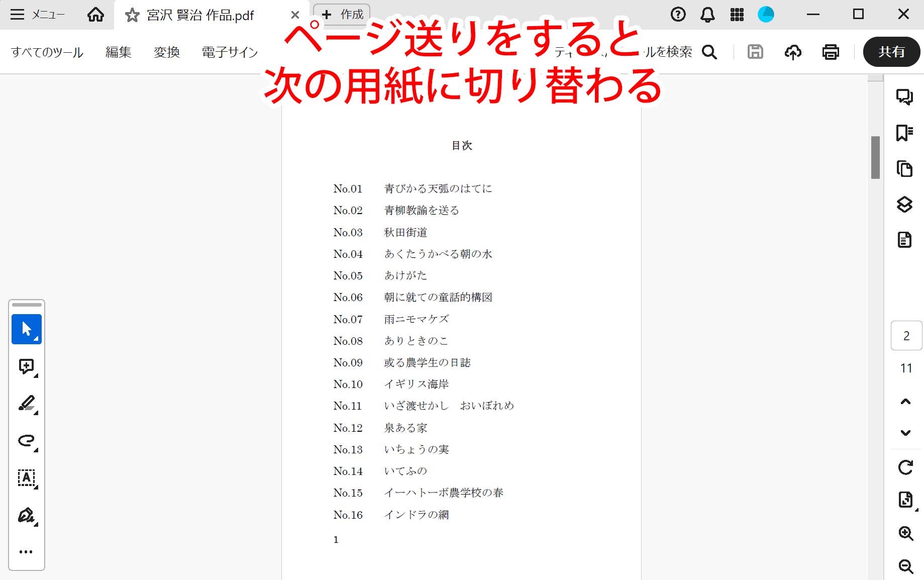The width and height of the screenshot is (924, 580).
Task: Click the 共有 share button
Action: [891, 52]
